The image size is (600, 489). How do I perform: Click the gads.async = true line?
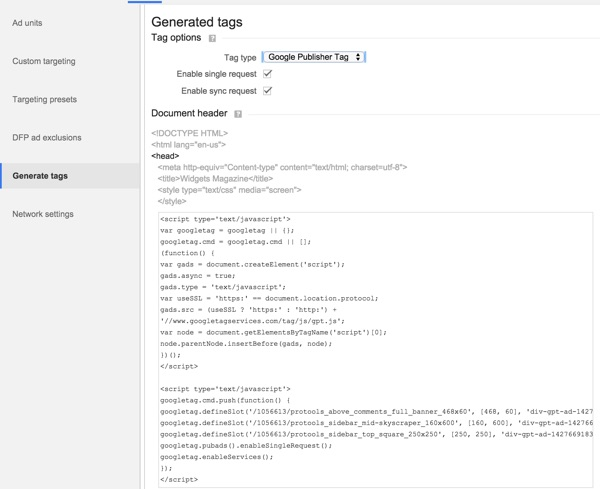tap(198, 276)
